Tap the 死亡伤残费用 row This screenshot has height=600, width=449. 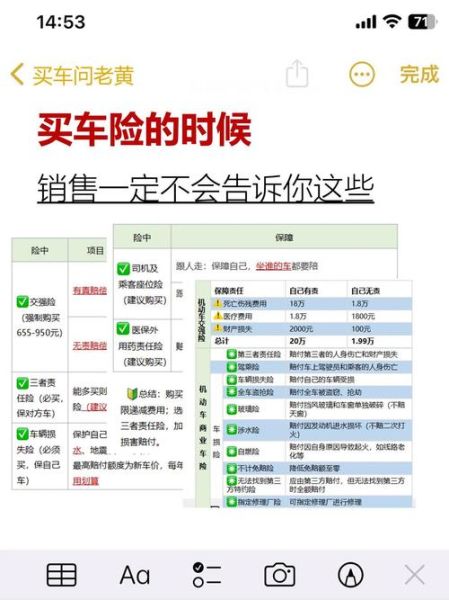click(x=311, y=303)
